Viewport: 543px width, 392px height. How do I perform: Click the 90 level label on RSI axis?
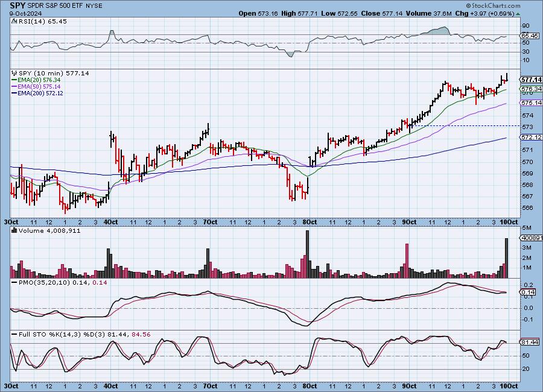pos(526,25)
